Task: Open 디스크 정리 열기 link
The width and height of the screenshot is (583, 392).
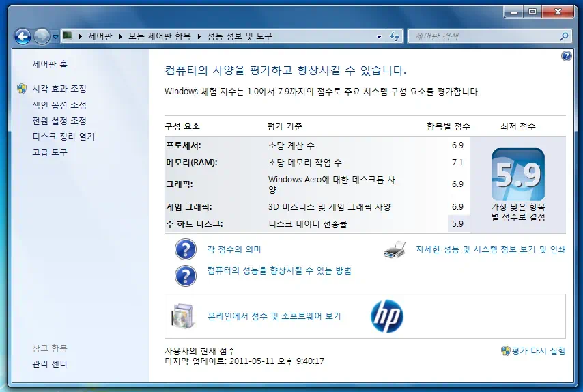Action: tap(63, 137)
